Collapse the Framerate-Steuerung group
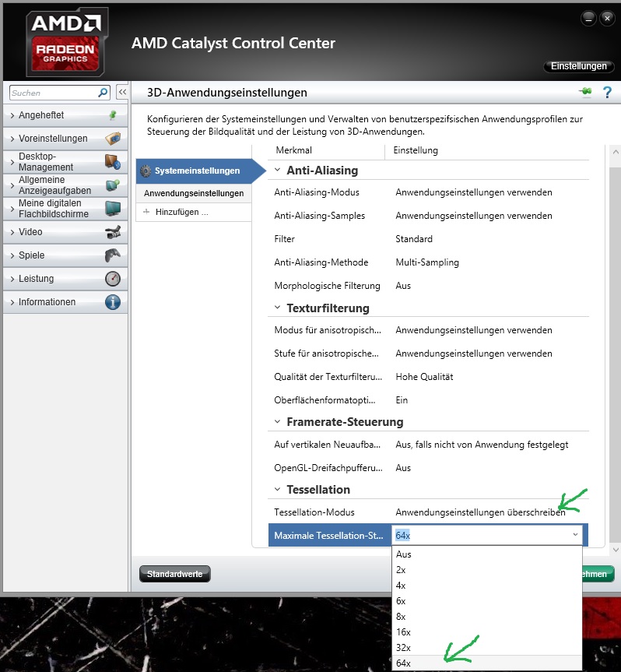621x672 pixels. [278, 421]
